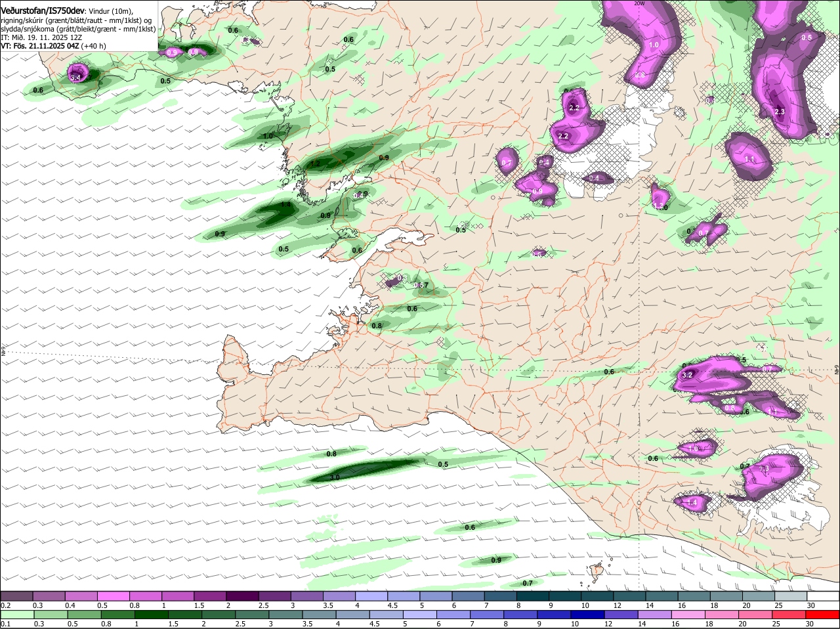
Task: Select the dark blue 10 swatch in the lower legend row
Action: click(587, 615)
